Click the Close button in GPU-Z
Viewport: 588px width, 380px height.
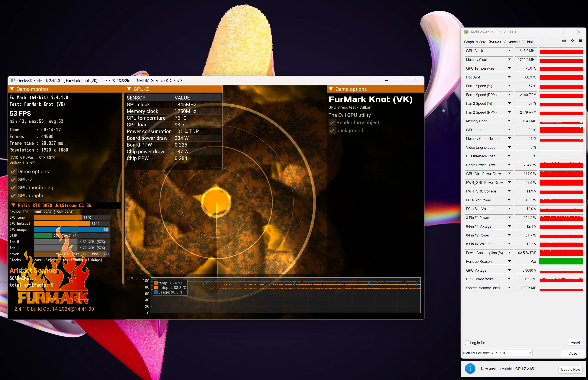coord(572,353)
